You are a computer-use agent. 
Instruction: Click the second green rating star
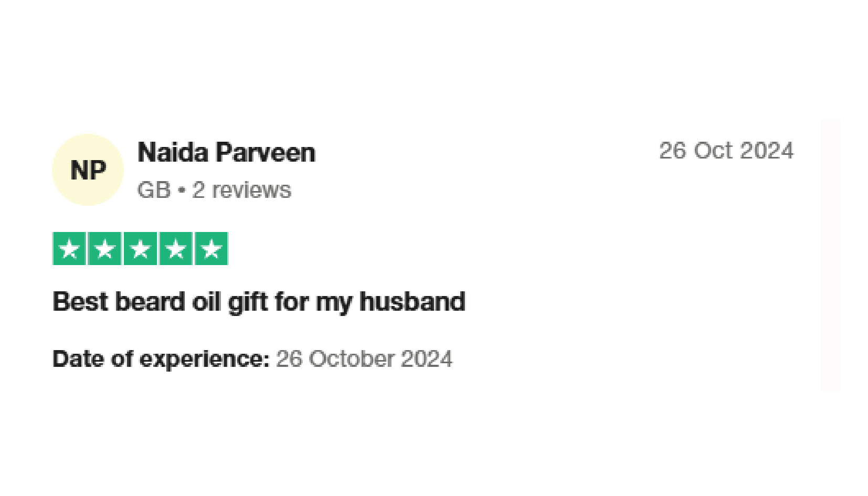point(105,249)
